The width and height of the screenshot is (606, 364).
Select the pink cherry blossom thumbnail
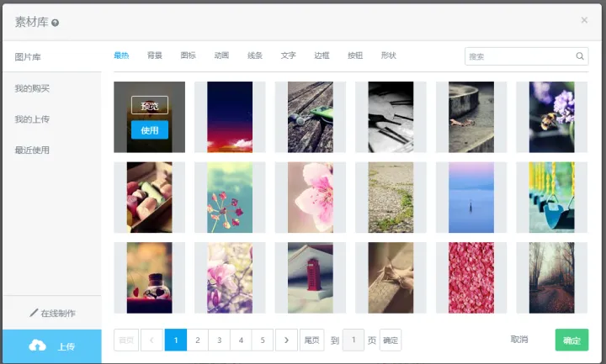tap(310, 198)
